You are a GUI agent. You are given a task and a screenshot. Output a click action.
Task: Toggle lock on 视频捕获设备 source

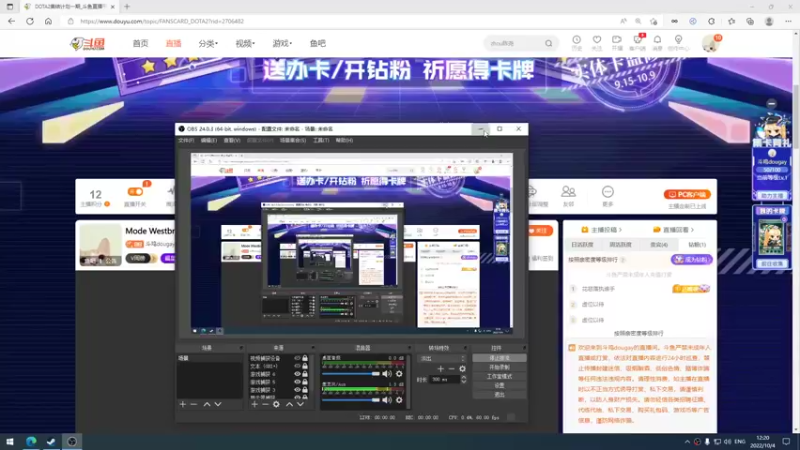[x=305, y=358]
